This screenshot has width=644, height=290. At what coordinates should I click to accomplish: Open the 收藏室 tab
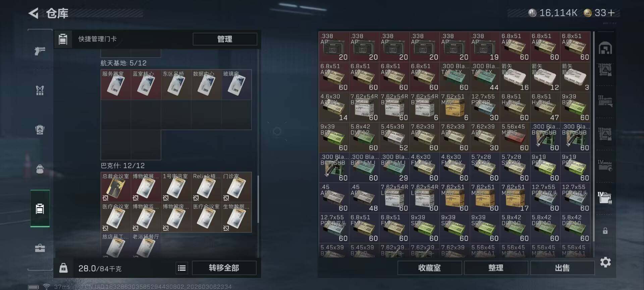click(x=429, y=268)
